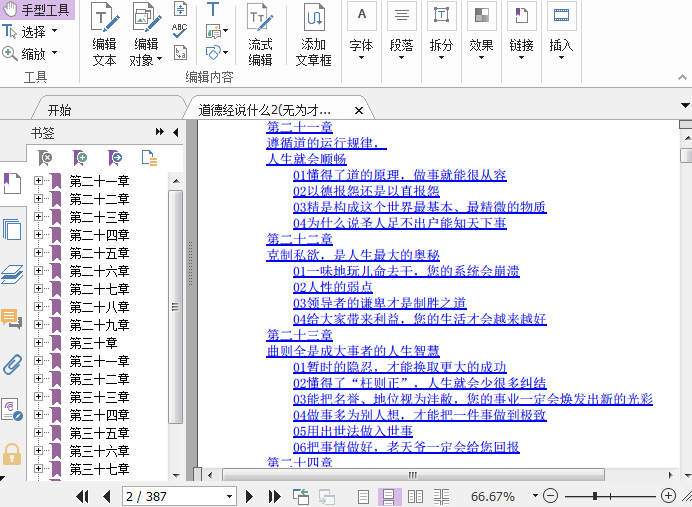The width and height of the screenshot is (692, 507).
Task: Open the Link (链接) group
Action: [521, 32]
